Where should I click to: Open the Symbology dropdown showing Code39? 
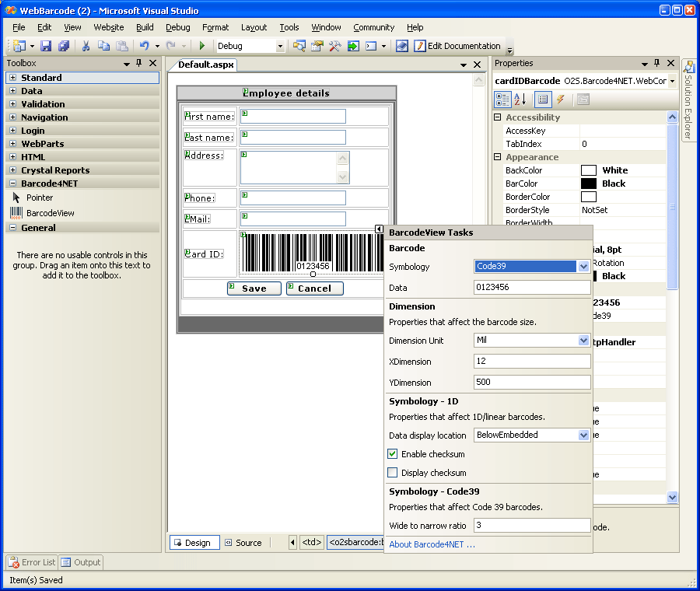point(583,267)
